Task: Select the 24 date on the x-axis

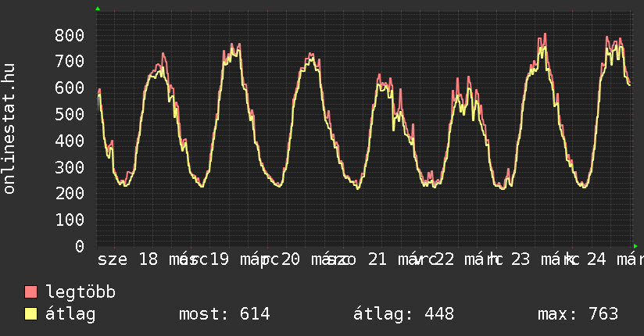Action: 596,259
